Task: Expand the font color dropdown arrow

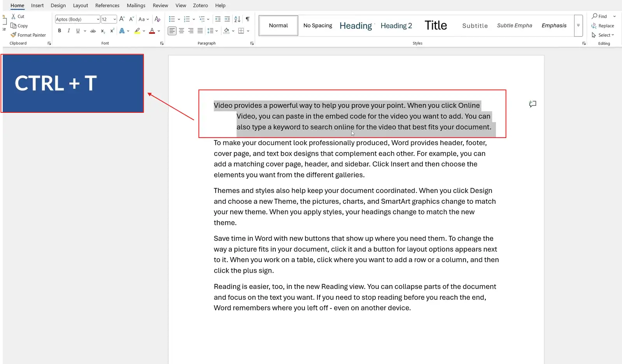Action: (159, 31)
